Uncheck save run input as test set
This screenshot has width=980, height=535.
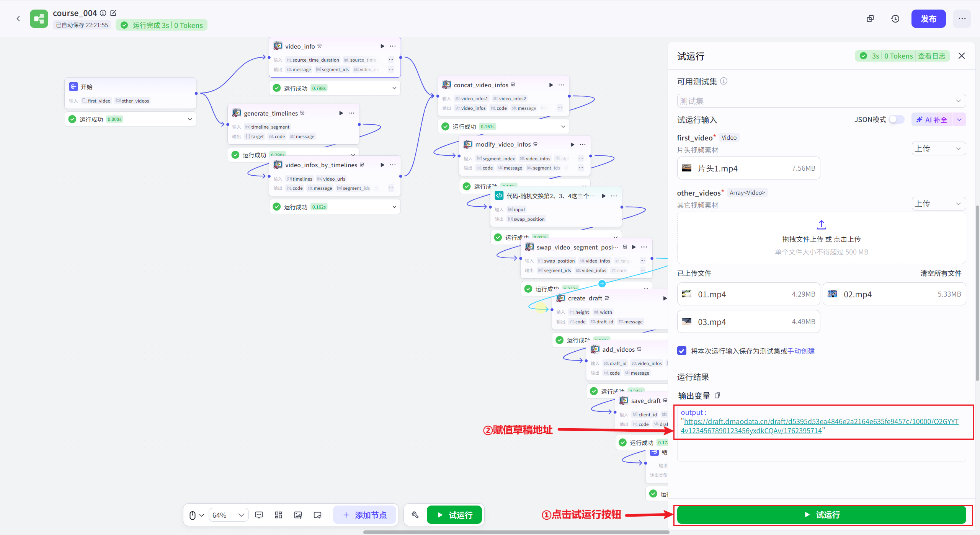682,351
